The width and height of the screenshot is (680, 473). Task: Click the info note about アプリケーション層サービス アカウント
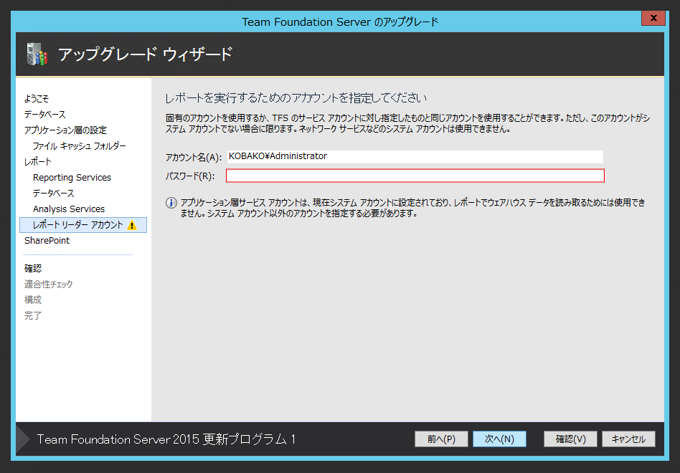click(412, 208)
